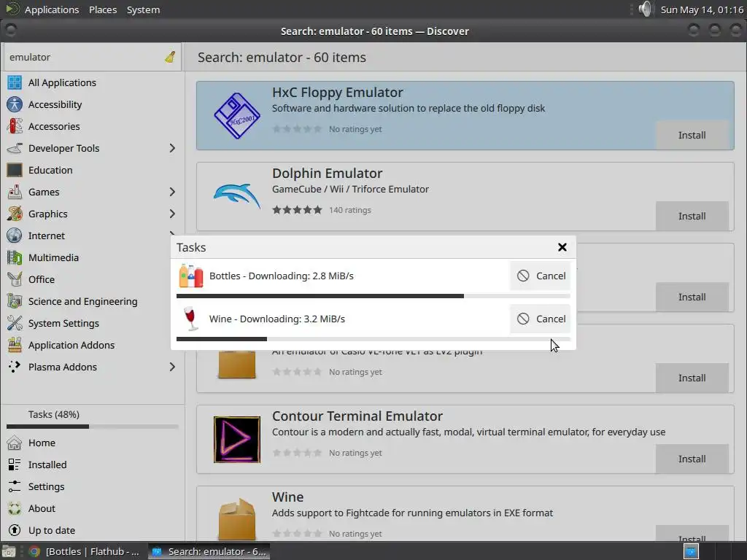Viewport: 747px width, 560px height.
Task: Click the Dolphin Emulator title
Action: 328,174
